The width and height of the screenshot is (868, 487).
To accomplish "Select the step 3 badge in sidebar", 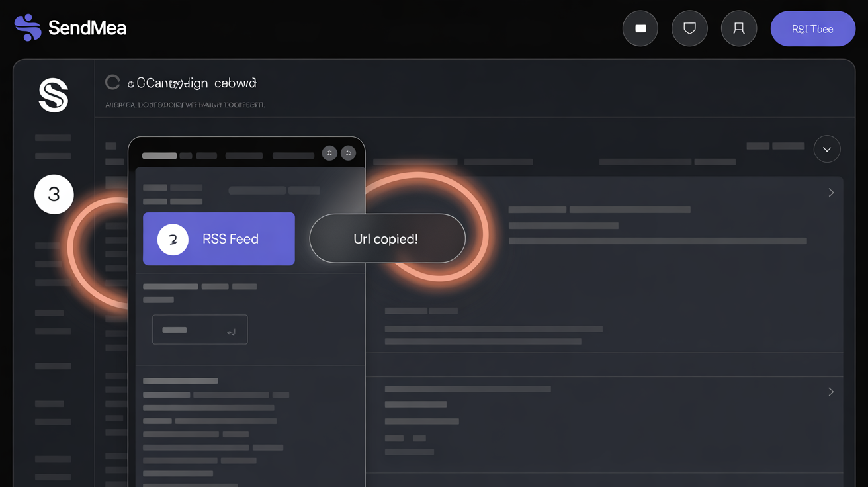I will pyautogui.click(x=54, y=194).
